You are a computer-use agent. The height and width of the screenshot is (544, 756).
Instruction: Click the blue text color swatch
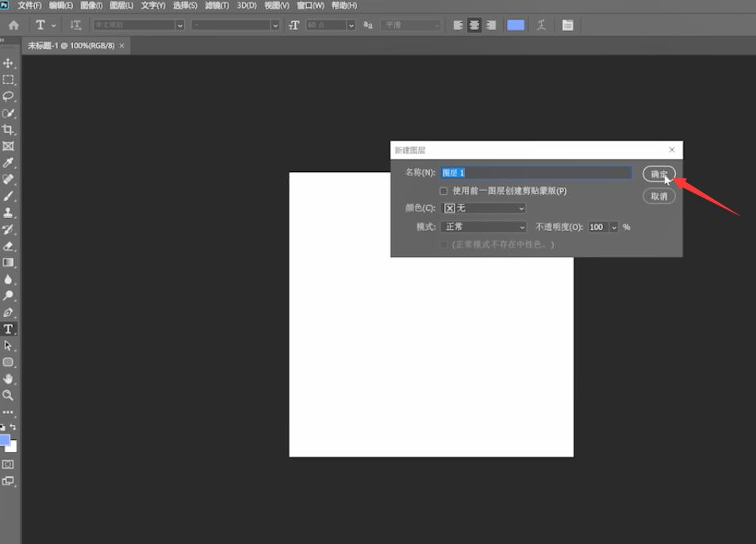coord(516,25)
